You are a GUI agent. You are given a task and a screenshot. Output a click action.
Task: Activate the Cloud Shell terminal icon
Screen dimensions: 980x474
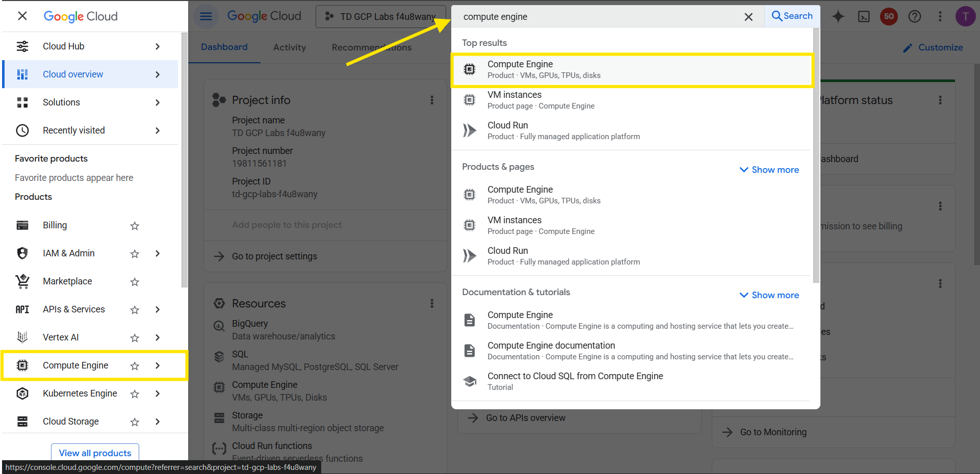click(x=864, y=16)
